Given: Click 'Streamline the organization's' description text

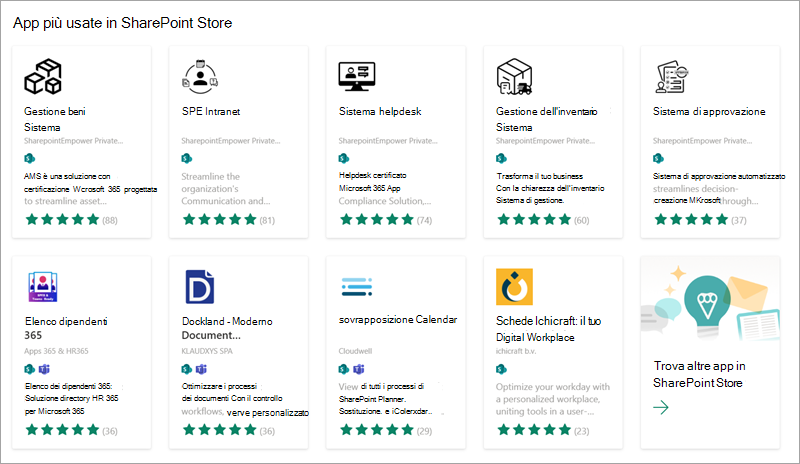Looking at the screenshot, I should click(210, 182).
